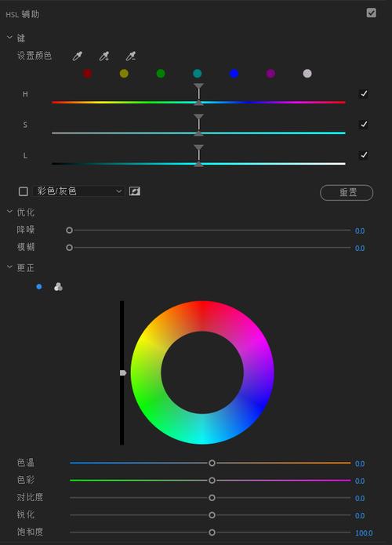Pick the white color preset swatch

[x=307, y=74]
